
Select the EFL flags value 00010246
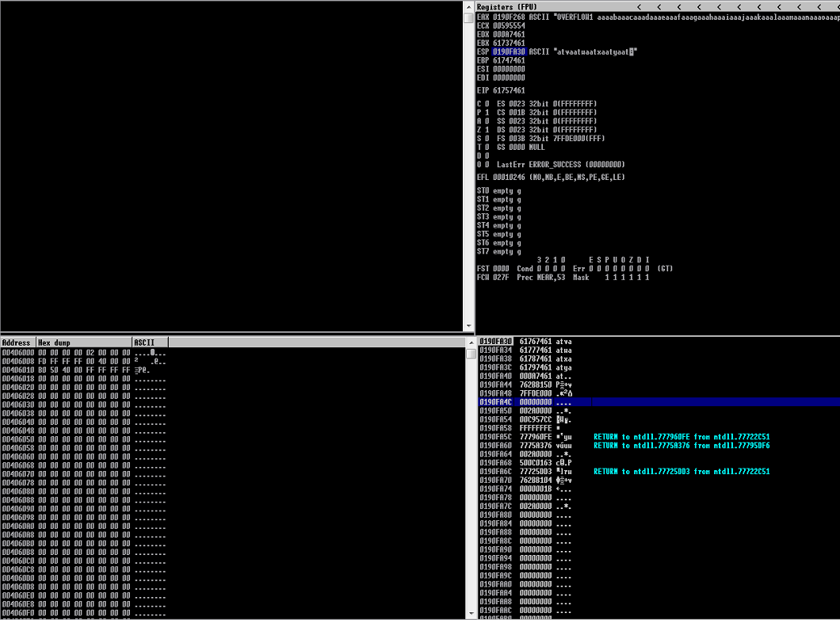[509, 177]
